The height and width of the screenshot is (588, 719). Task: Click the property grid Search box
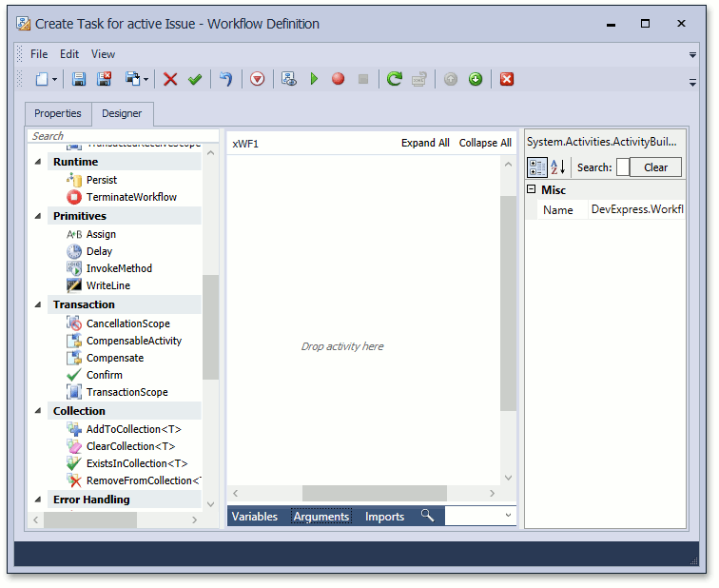[x=623, y=167]
